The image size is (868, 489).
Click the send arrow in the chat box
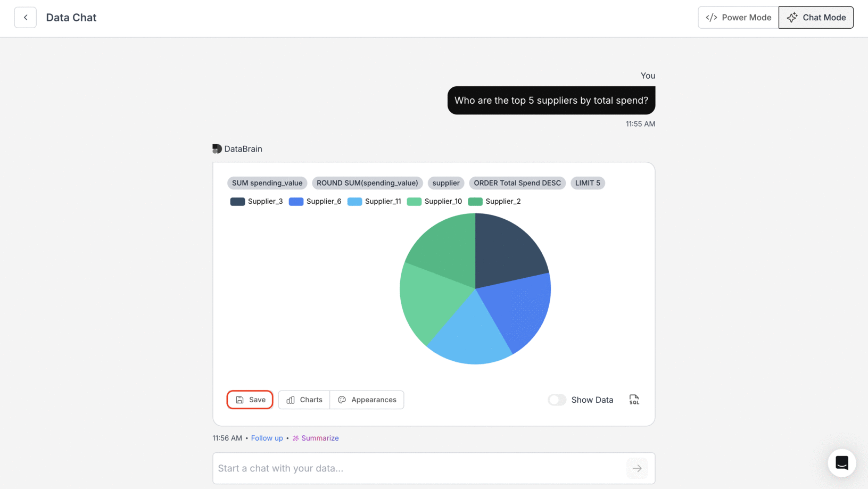(636, 468)
